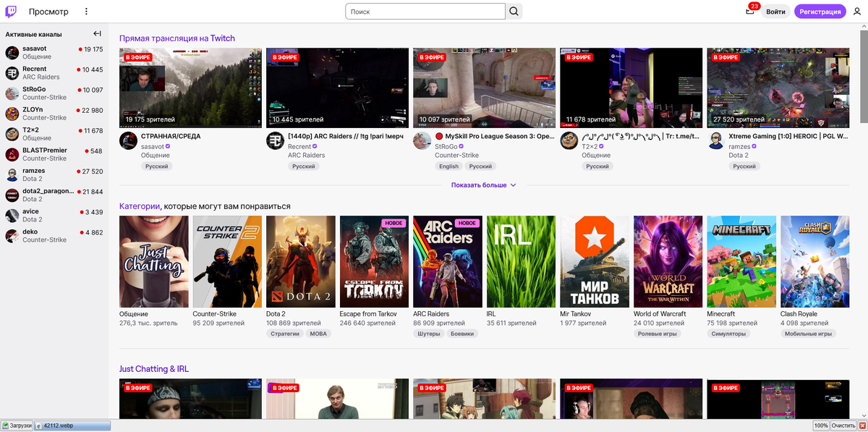Open Clash Royale category cover
The width and height of the screenshot is (868, 432).
click(x=814, y=262)
